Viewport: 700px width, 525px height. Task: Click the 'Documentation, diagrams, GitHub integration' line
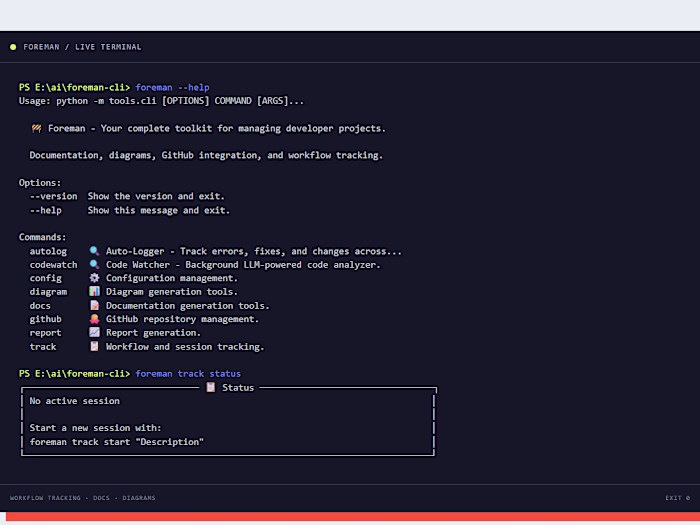click(206, 155)
